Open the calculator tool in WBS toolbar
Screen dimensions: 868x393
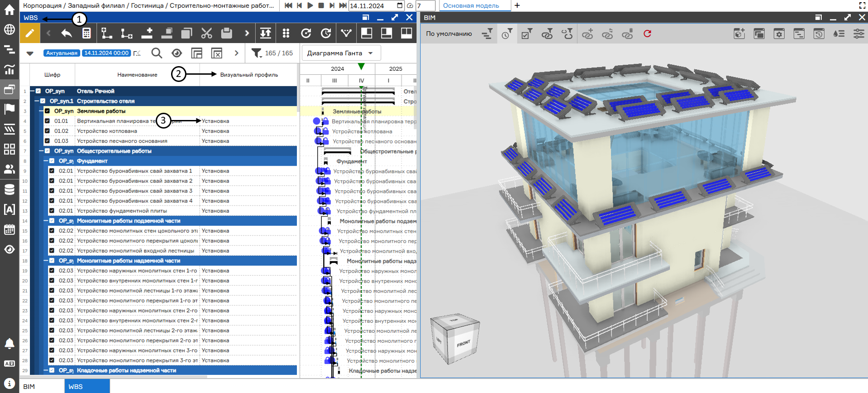coord(86,33)
